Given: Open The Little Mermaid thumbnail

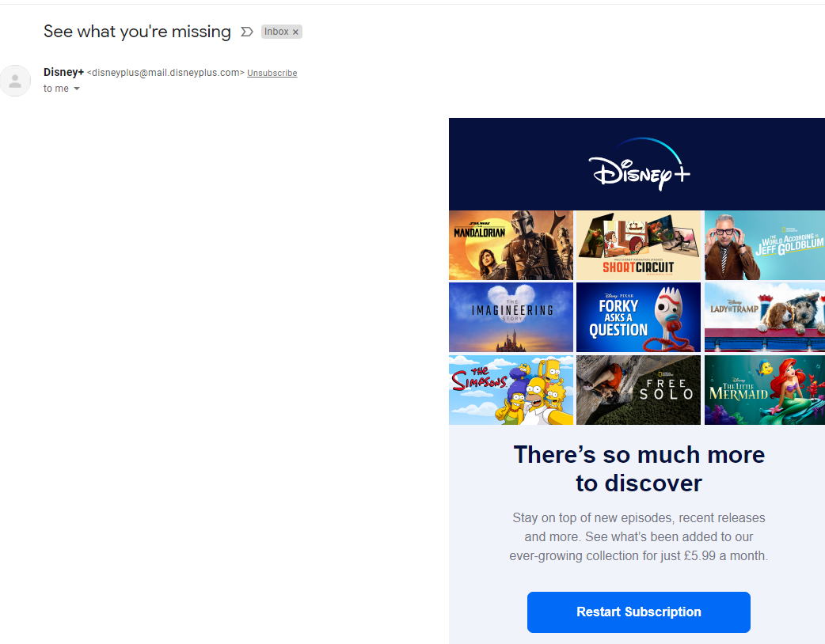Looking at the screenshot, I should coord(765,389).
